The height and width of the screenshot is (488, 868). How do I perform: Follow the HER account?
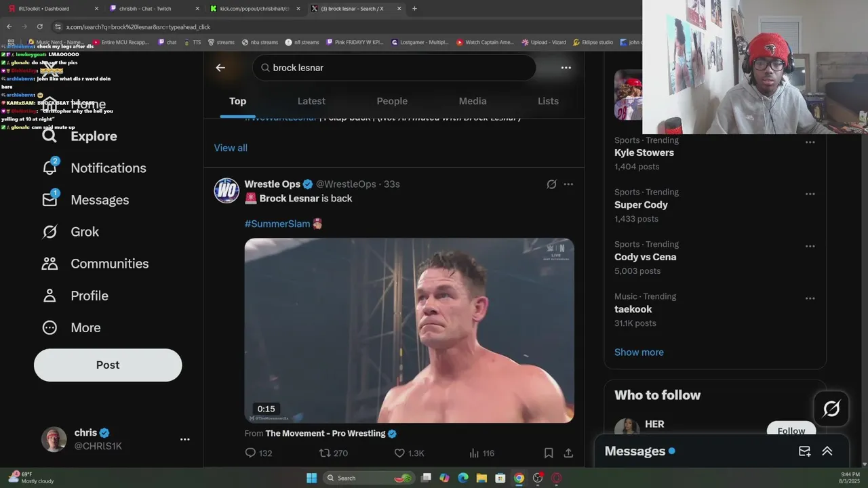791,430
